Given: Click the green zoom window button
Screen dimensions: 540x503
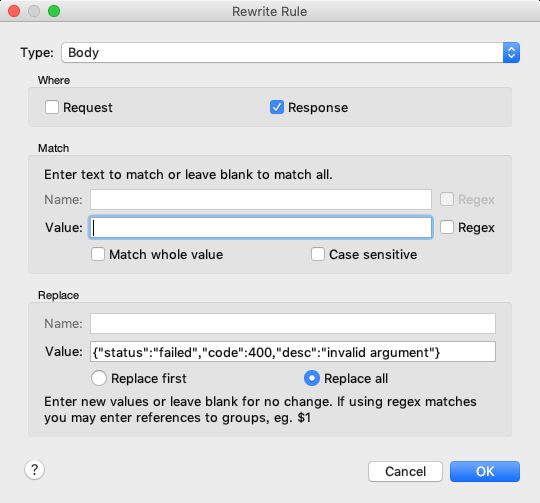Looking at the screenshot, I should [x=54, y=11].
